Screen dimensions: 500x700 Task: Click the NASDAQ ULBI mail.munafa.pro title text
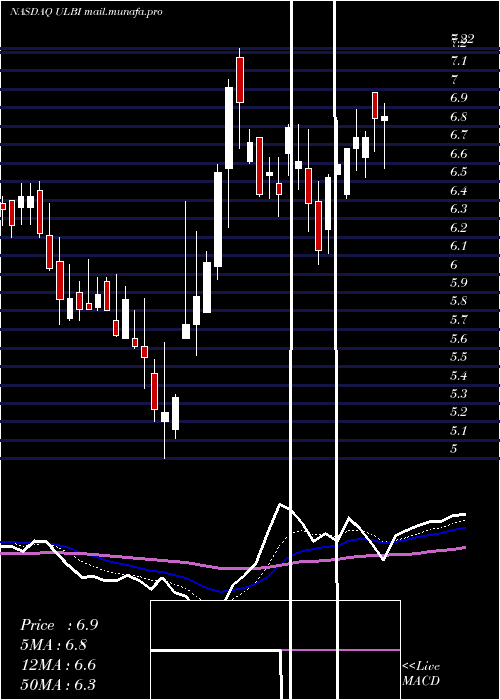pyautogui.click(x=86, y=12)
